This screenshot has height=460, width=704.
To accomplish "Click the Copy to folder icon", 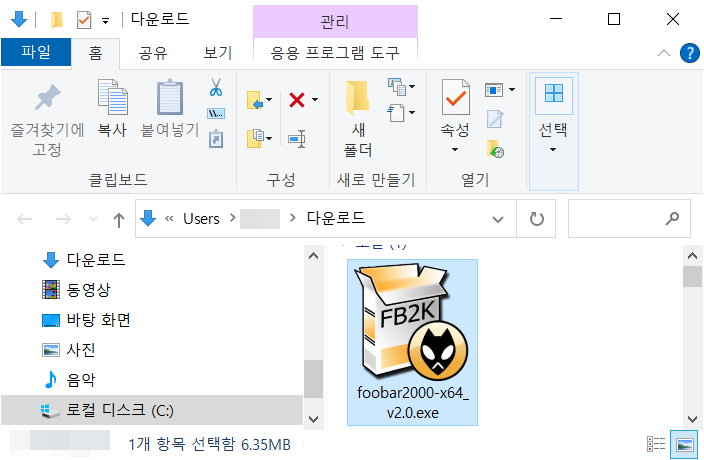I will [255, 138].
